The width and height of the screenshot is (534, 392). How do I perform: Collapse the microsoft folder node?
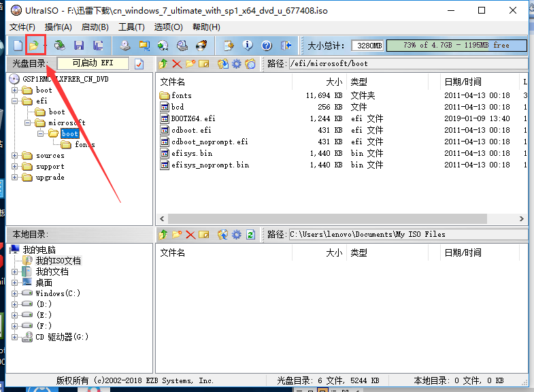point(28,122)
